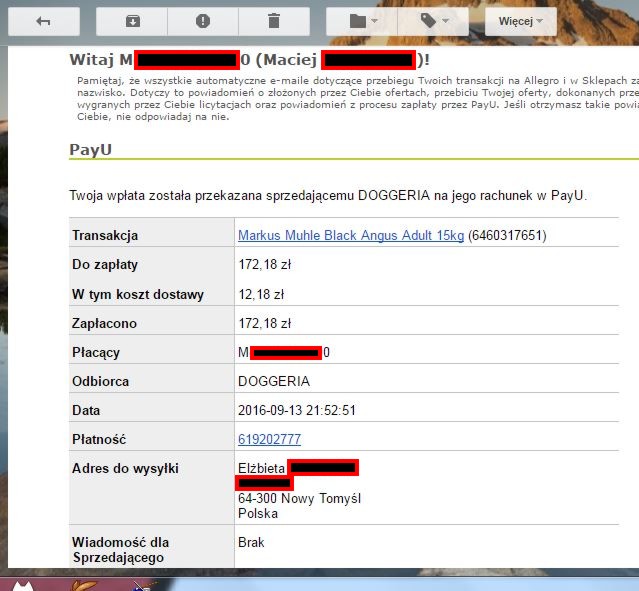This screenshot has height=591, width=639.
Task: Open the payment number 619202777 link
Action: [x=269, y=439]
